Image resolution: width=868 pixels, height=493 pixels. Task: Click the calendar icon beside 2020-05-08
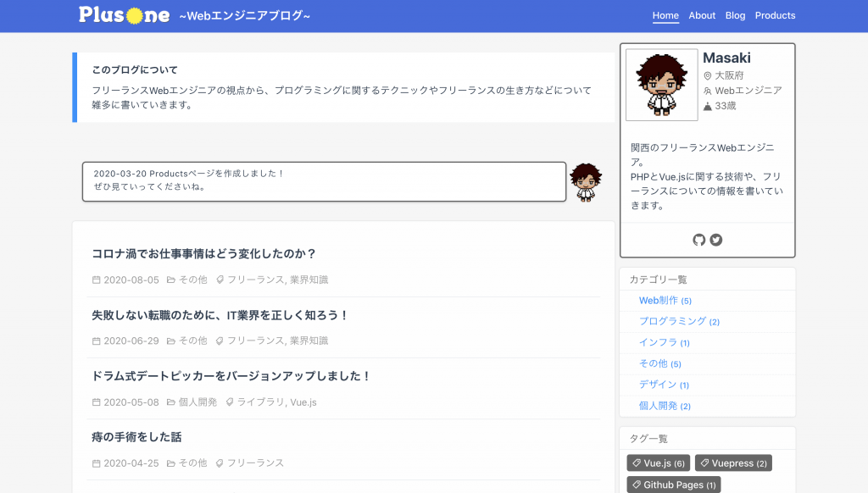(x=97, y=402)
